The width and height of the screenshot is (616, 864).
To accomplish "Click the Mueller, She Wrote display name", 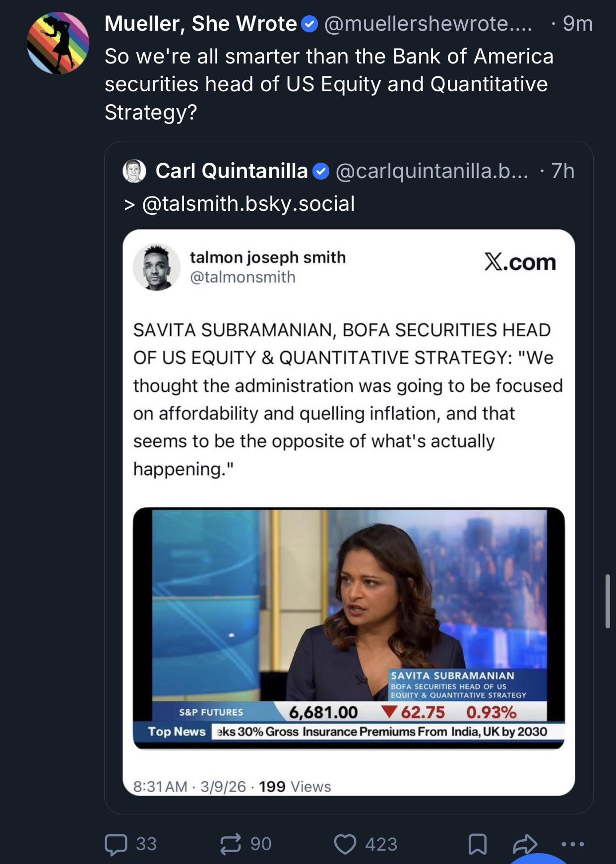I will (200, 24).
